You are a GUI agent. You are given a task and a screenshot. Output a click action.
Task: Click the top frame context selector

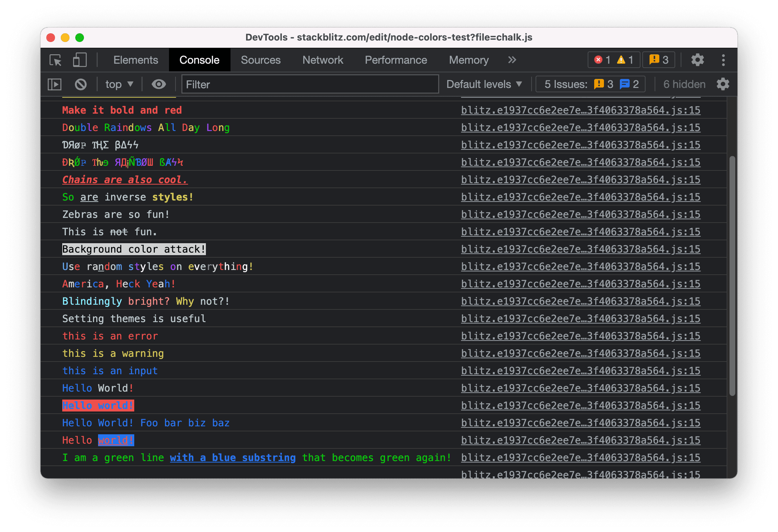click(118, 83)
